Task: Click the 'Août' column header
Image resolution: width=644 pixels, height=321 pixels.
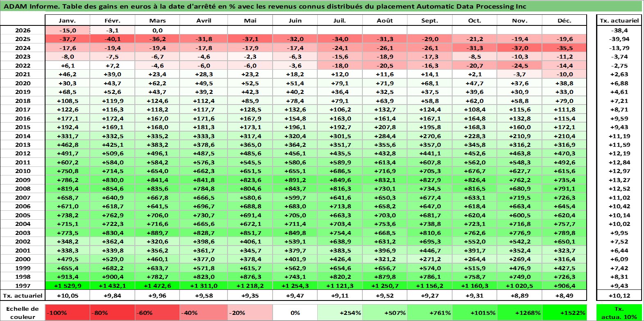Action: 385,20
